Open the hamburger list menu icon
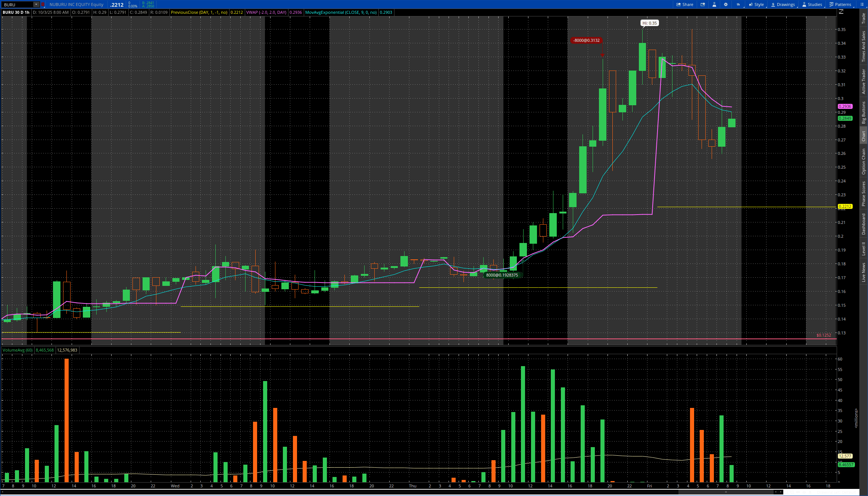This screenshot has width=868, height=496. pyautogui.click(x=862, y=4)
